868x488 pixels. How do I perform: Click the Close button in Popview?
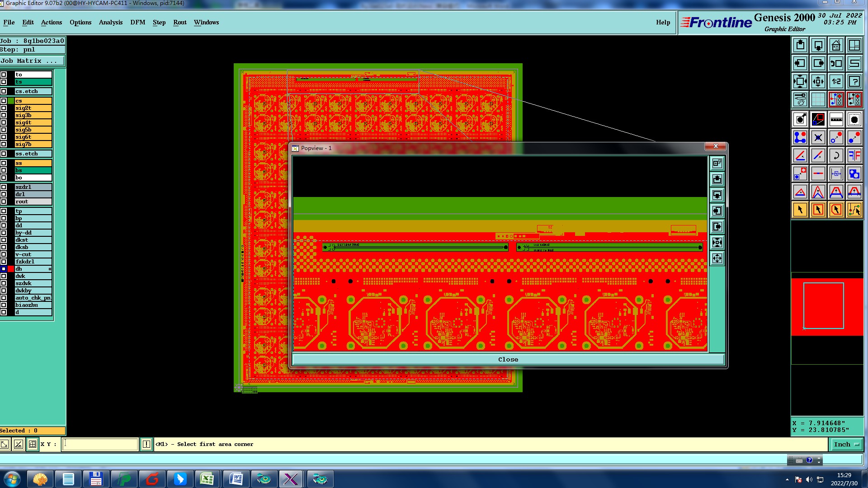pos(508,359)
